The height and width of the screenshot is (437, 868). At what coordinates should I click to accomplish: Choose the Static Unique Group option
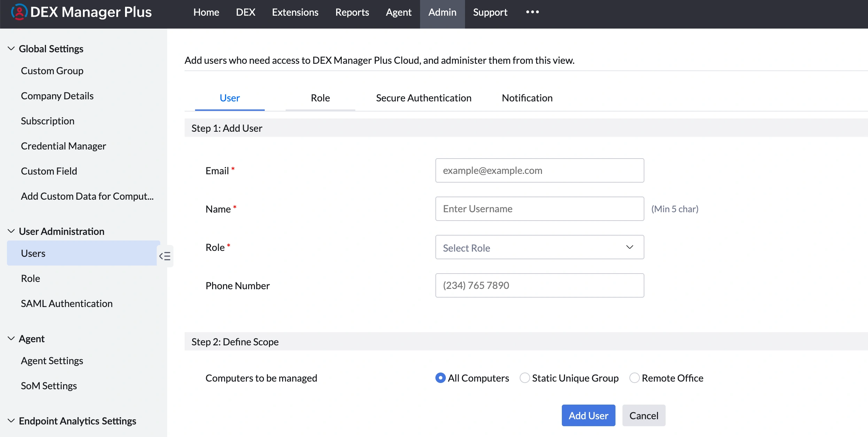[x=525, y=378]
